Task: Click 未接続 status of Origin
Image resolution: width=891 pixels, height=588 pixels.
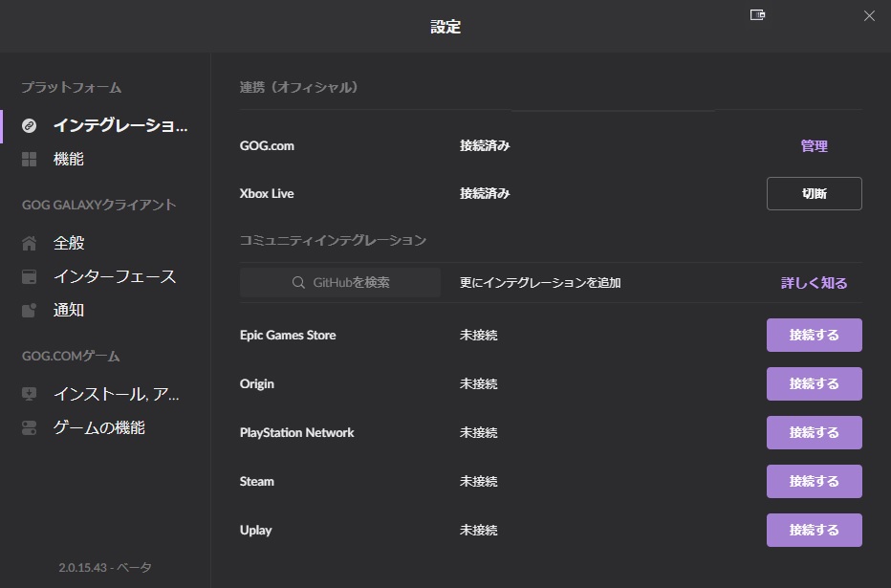Action: [478, 384]
